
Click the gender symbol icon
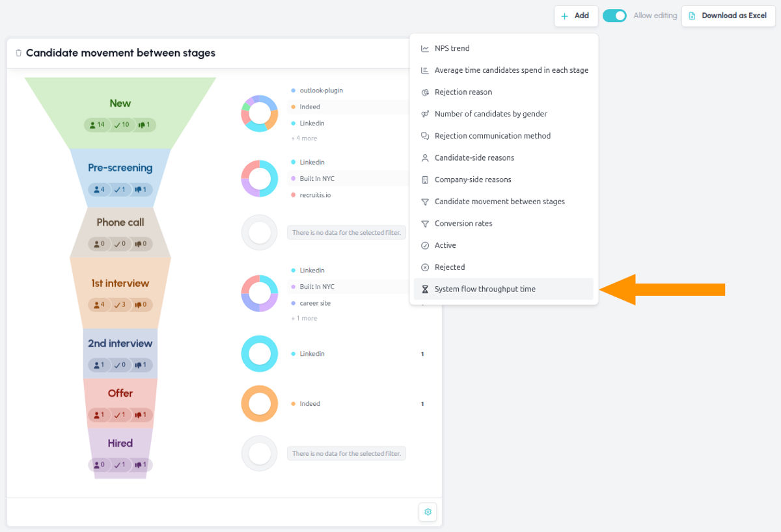[x=425, y=114]
